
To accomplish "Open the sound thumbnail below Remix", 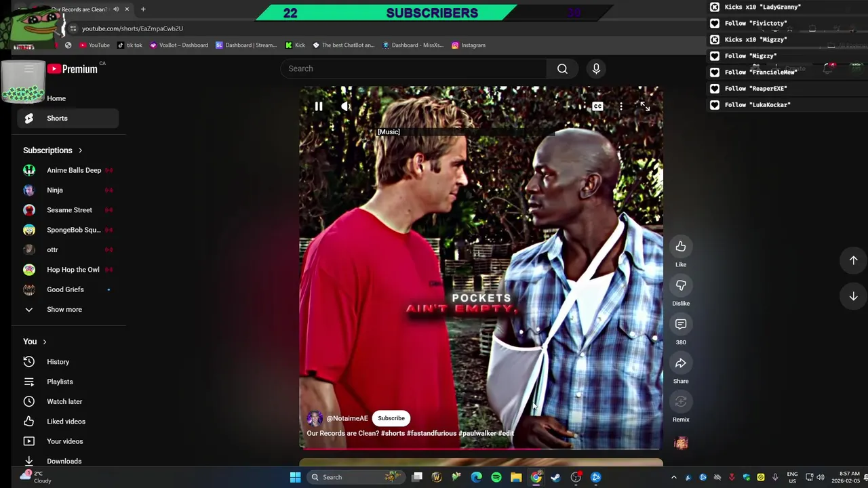I will point(681,443).
